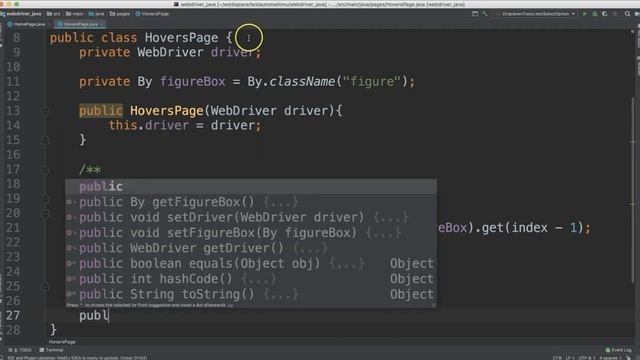Screen dimensions: 640x360
Task: Click the Build project hammer icon
Action: pos(485,14)
